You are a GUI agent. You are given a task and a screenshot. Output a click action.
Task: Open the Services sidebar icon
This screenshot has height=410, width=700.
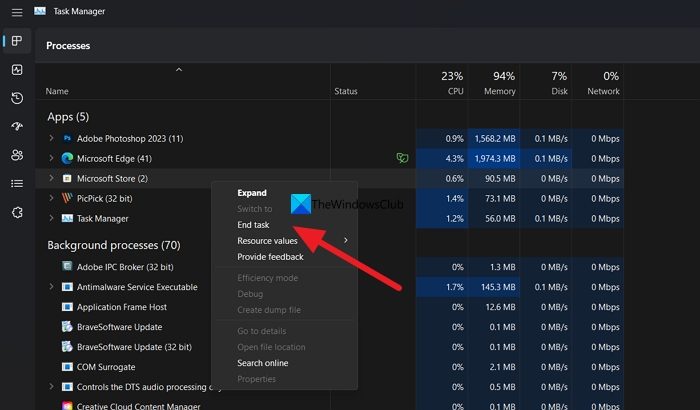coord(17,212)
